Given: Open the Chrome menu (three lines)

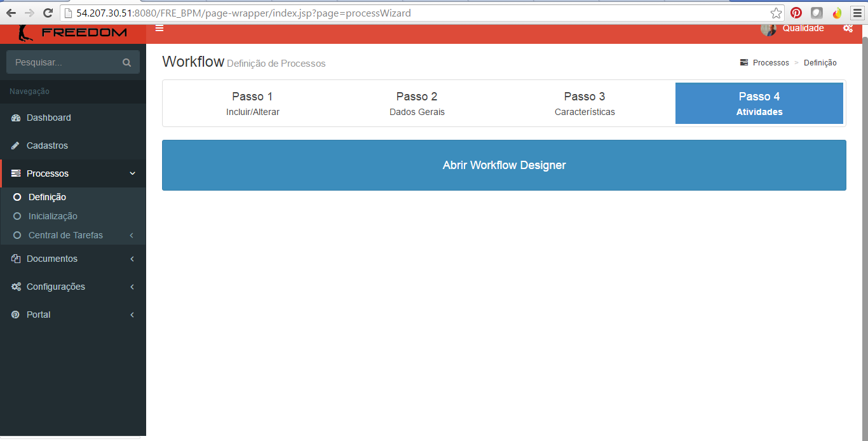Looking at the screenshot, I should pos(857,13).
